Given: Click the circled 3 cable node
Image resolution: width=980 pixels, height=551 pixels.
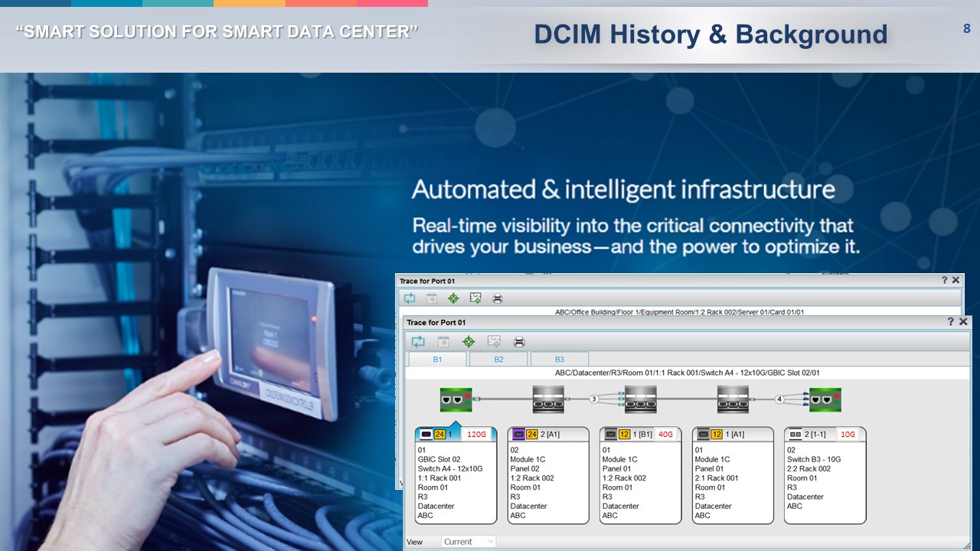Looking at the screenshot, I should [593, 399].
